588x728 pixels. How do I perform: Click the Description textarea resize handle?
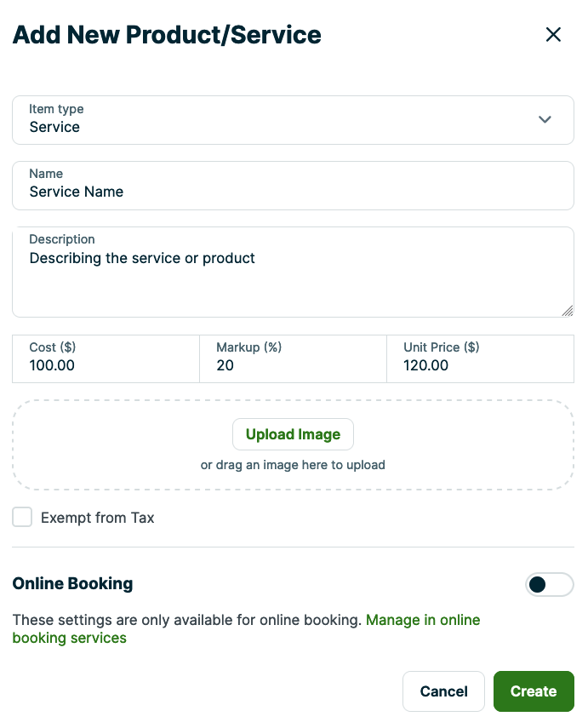click(x=568, y=312)
